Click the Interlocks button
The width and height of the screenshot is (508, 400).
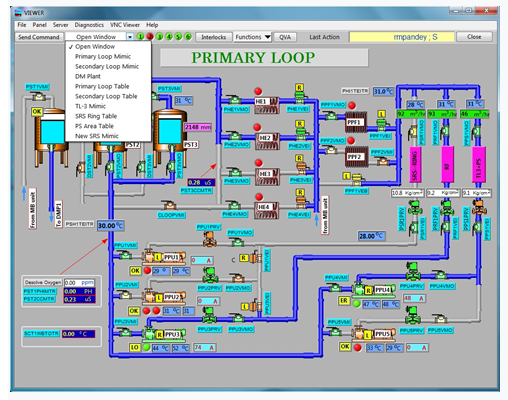coord(214,37)
